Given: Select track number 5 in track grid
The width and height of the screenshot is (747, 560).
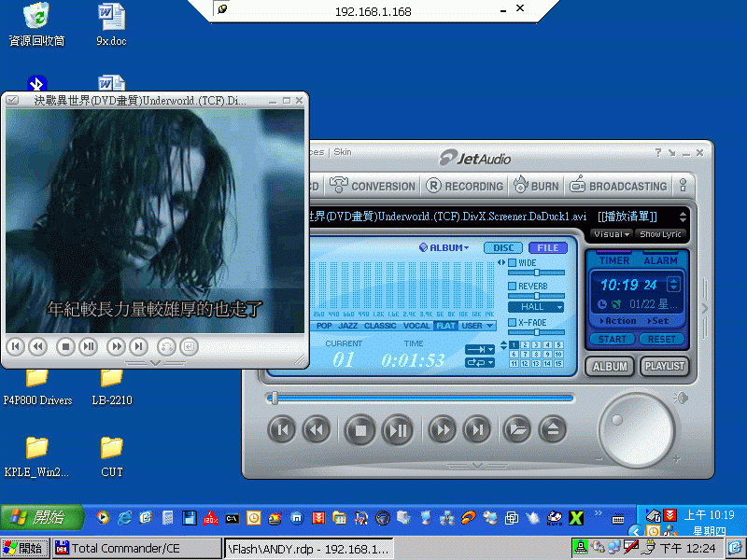Looking at the screenshot, I should pyautogui.click(x=558, y=344).
